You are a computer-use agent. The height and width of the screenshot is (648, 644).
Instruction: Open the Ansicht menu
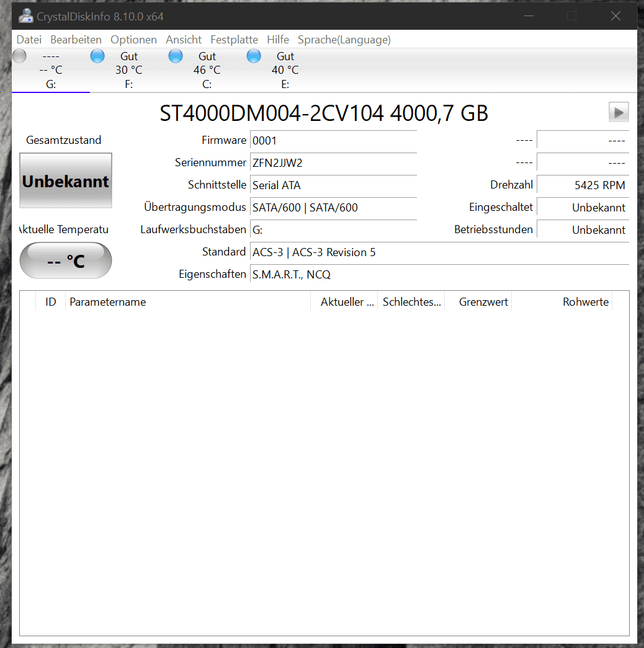184,40
